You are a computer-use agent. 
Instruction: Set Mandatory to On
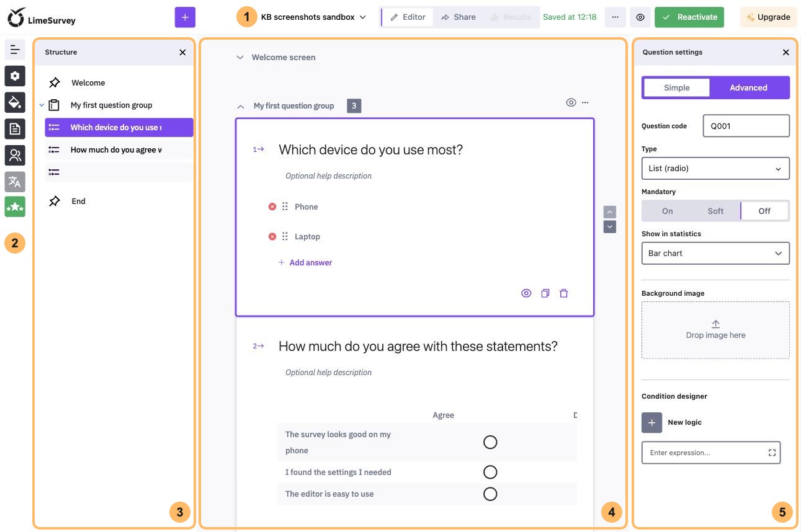coord(667,211)
